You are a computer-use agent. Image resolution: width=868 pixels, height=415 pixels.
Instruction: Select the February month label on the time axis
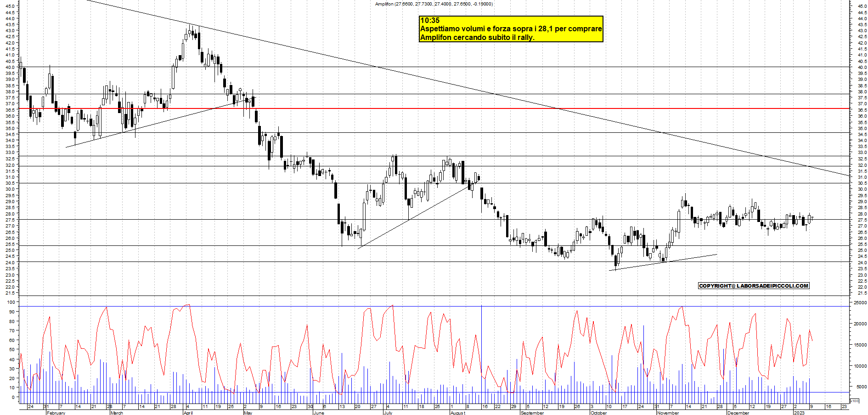point(56,413)
